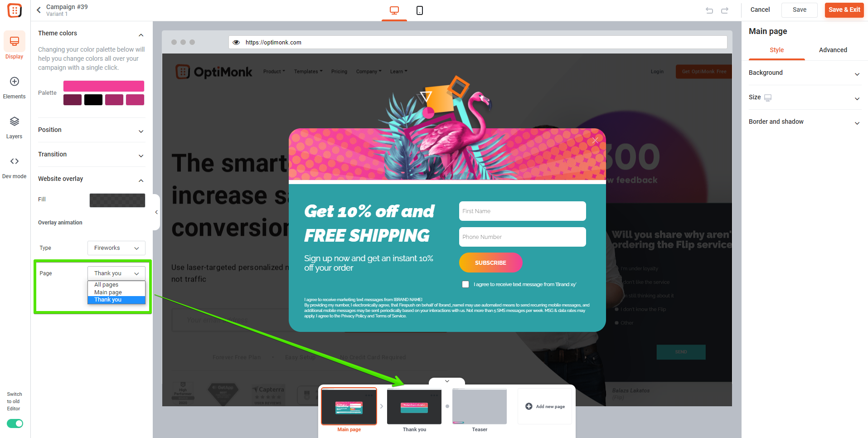This screenshot has height=438, width=868.
Task: Click the black palette color swatch
Action: (x=93, y=100)
